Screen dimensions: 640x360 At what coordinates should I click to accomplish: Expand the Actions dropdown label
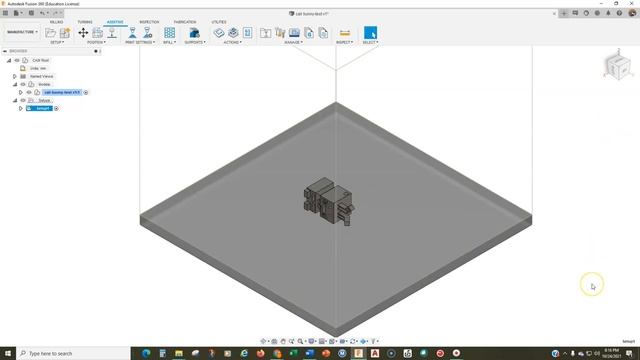coord(233,42)
